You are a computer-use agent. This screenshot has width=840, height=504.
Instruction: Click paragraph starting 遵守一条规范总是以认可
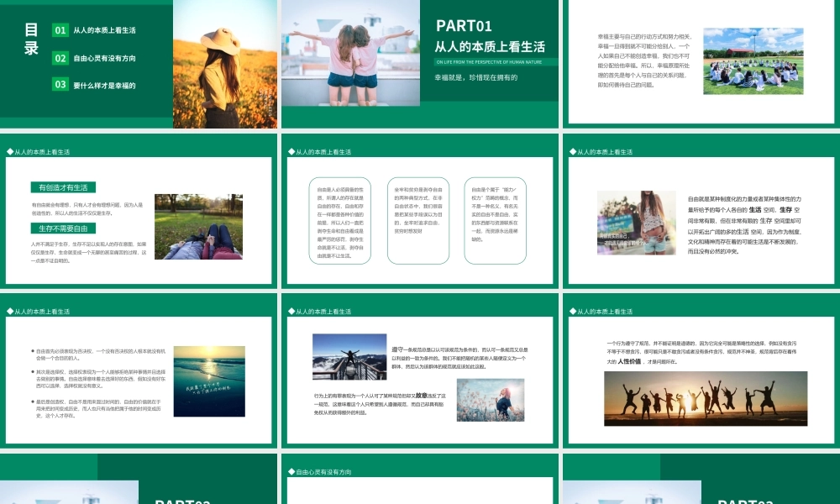click(x=459, y=358)
